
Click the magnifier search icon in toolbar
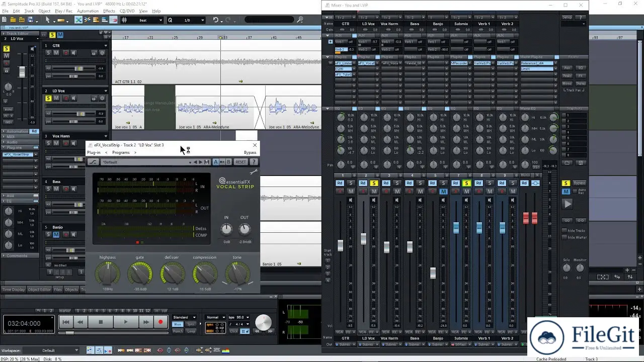300,20
